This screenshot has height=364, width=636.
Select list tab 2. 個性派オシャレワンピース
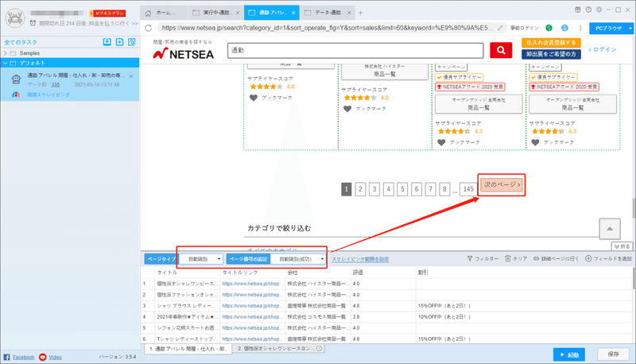(x=279, y=349)
